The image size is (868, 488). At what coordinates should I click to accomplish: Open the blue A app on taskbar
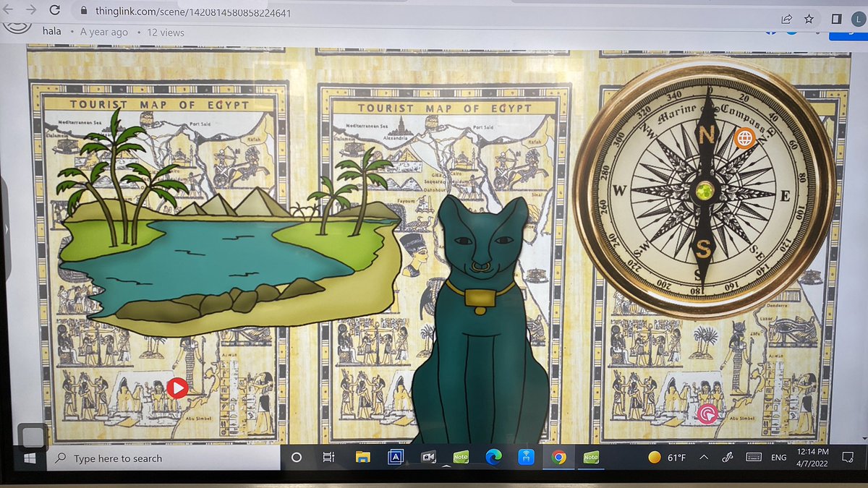(x=396, y=457)
